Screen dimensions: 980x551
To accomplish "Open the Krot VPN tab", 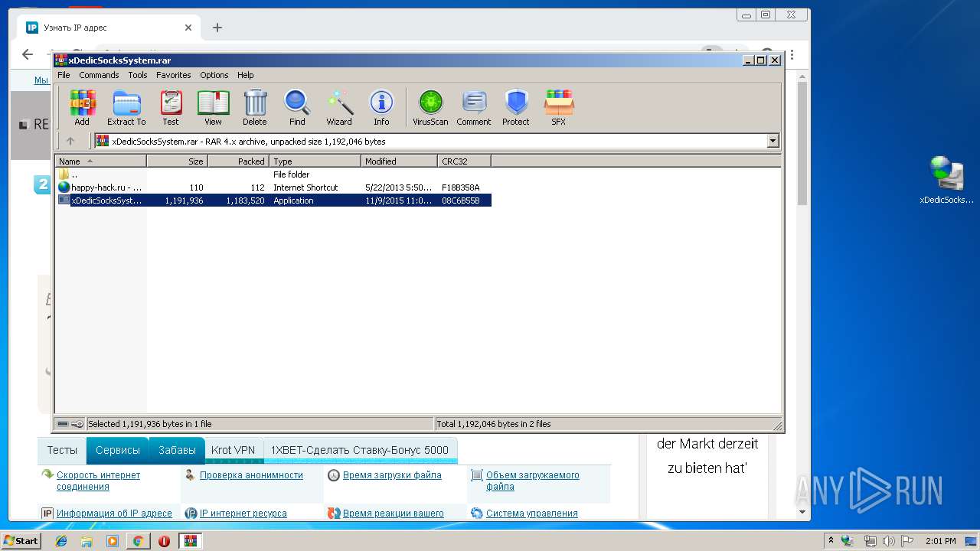I will pyautogui.click(x=234, y=450).
